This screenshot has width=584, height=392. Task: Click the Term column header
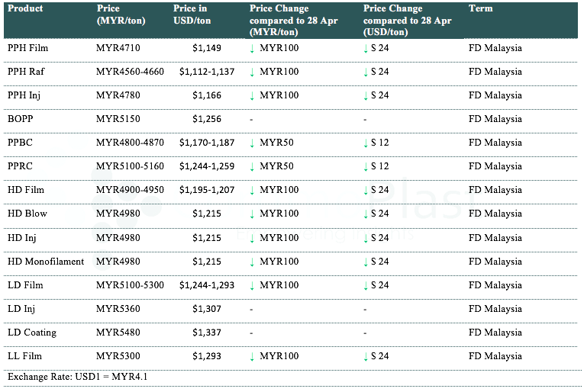tap(480, 9)
